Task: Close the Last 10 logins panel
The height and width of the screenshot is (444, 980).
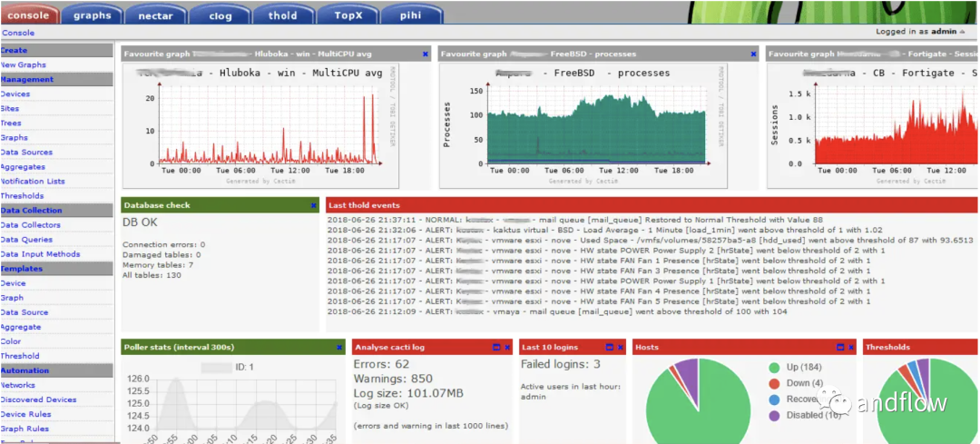Action: coord(621,348)
